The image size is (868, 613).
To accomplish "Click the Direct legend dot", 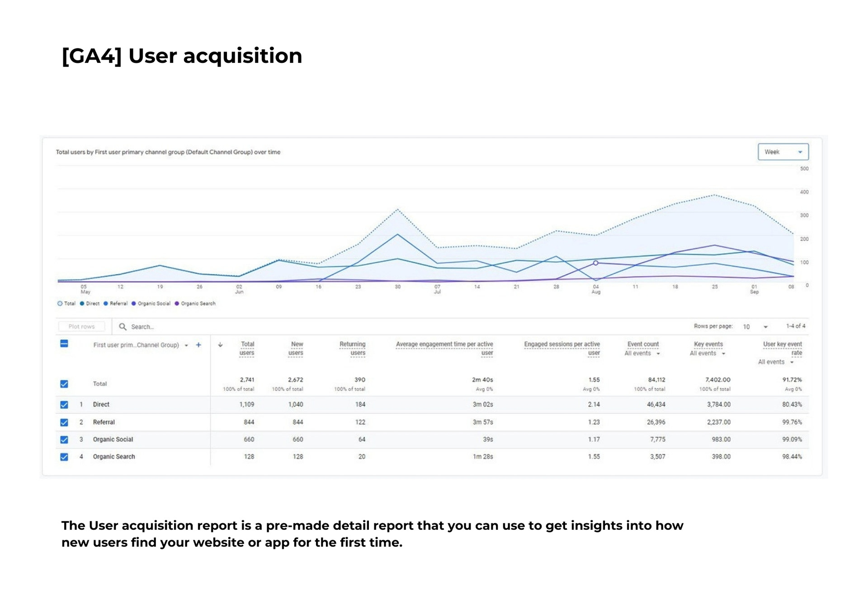I will click(82, 304).
